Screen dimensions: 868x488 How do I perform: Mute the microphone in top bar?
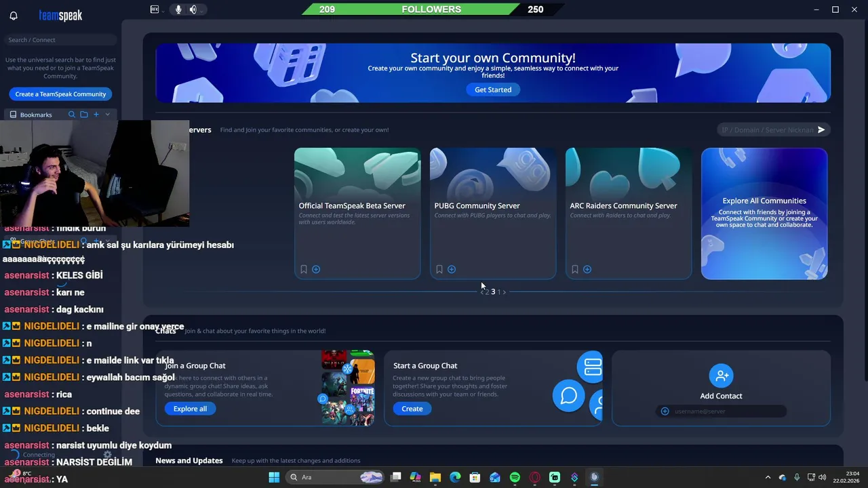(179, 9)
